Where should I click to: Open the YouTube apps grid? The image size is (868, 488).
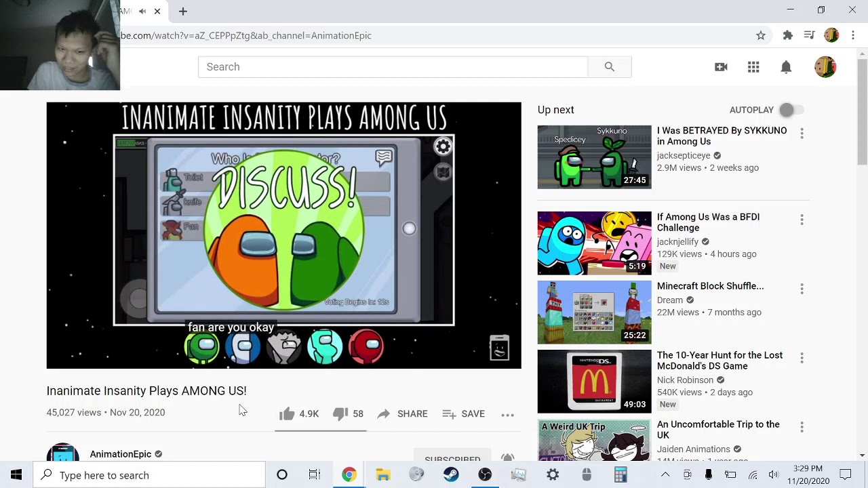[x=753, y=66]
